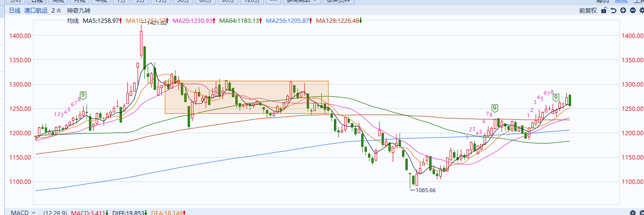Screen dimensions: 644x215
Task: Click the 1200.00 label on right price axis
Action: click(x=631, y=133)
